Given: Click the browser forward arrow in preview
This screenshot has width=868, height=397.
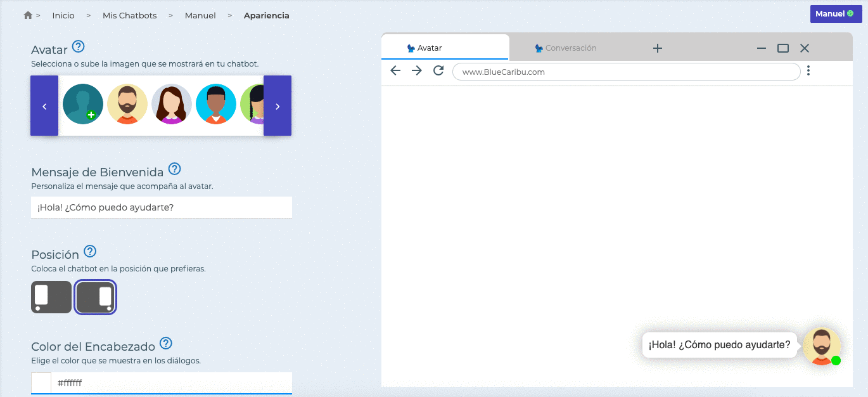Looking at the screenshot, I should pyautogui.click(x=416, y=71).
